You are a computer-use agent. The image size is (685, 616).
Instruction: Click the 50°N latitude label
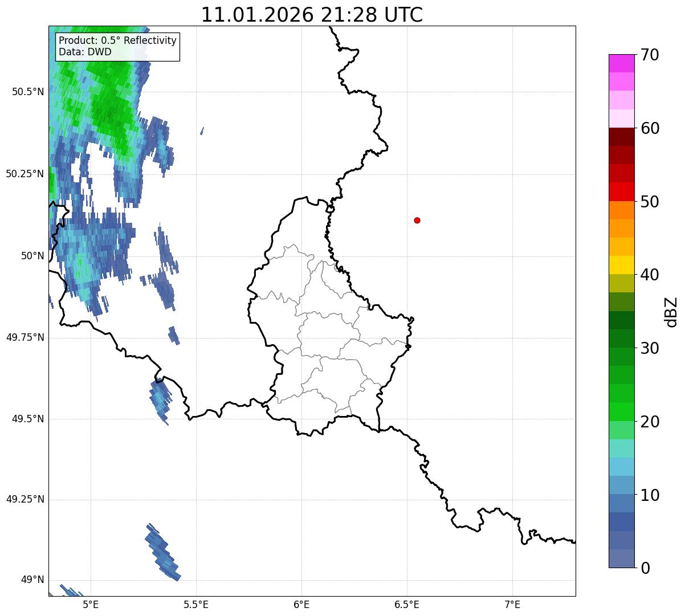pos(32,256)
